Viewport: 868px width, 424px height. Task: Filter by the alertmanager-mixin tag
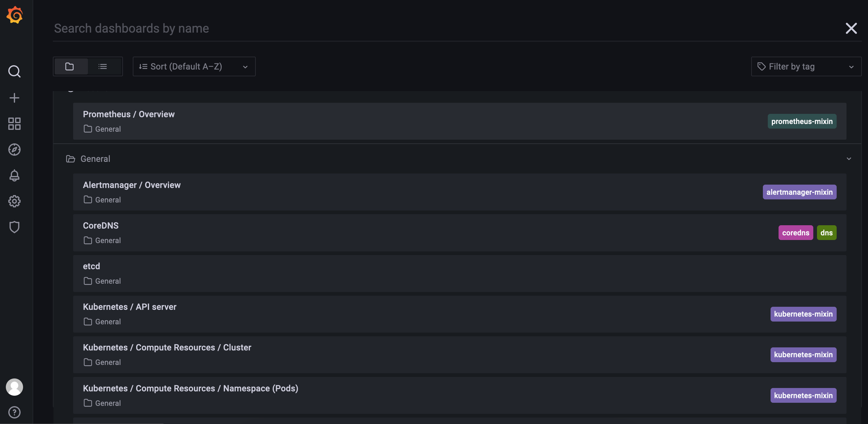799,192
